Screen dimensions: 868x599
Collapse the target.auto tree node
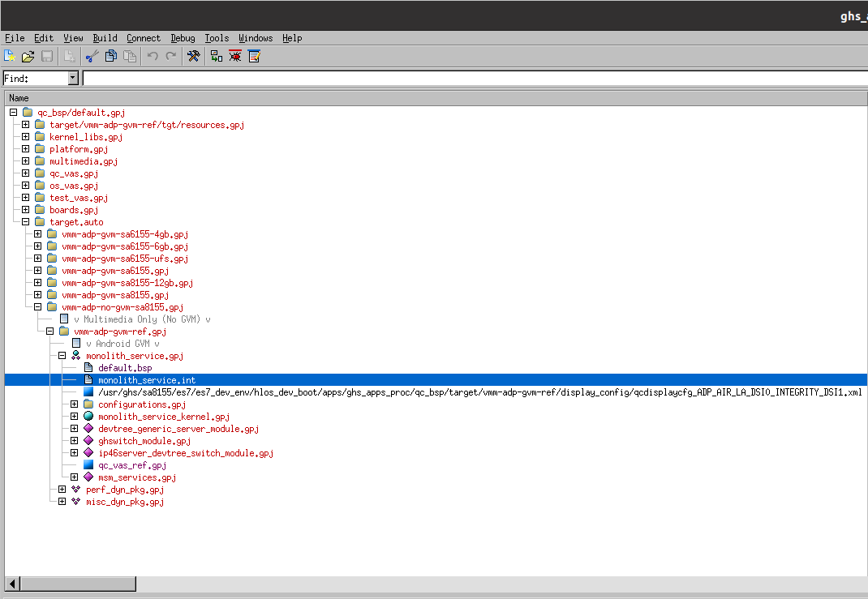[26, 222]
